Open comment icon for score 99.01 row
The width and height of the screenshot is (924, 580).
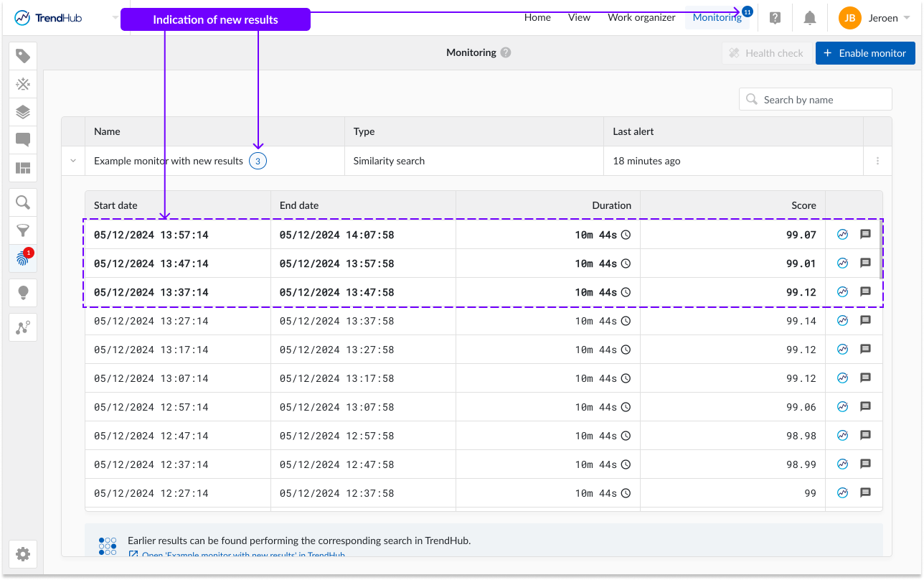865,263
